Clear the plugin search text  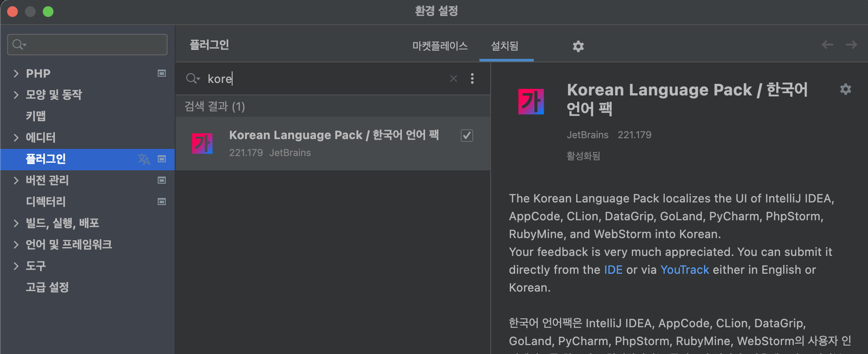click(x=454, y=78)
